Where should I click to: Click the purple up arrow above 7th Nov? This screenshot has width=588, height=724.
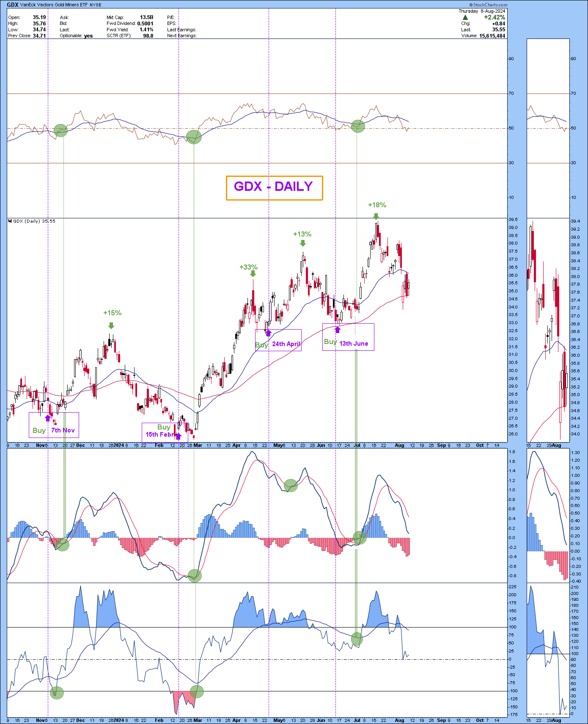pyautogui.click(x=47, y=418)
